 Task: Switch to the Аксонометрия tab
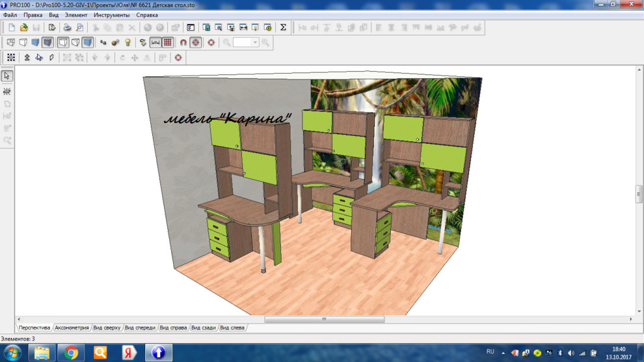(72, 327)
